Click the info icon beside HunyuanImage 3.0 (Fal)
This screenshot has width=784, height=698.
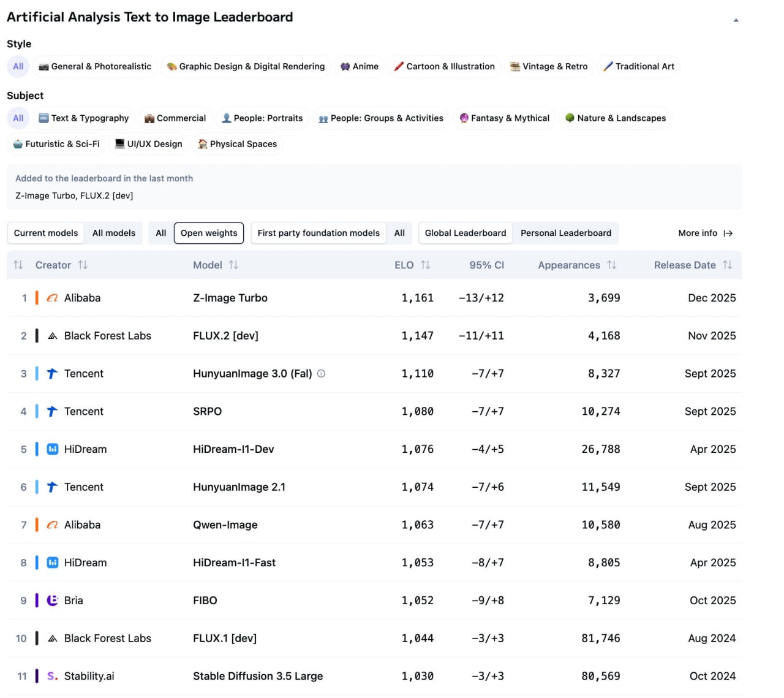[x=321, y=373]
